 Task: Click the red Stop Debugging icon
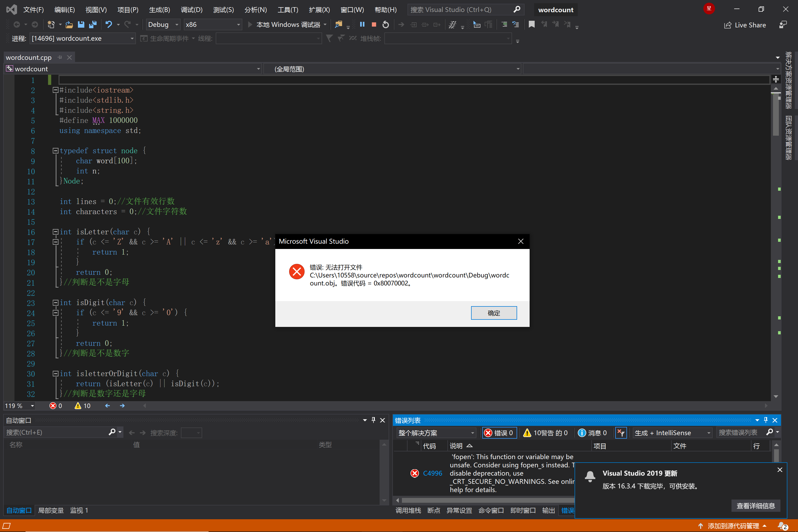point(374,24)
